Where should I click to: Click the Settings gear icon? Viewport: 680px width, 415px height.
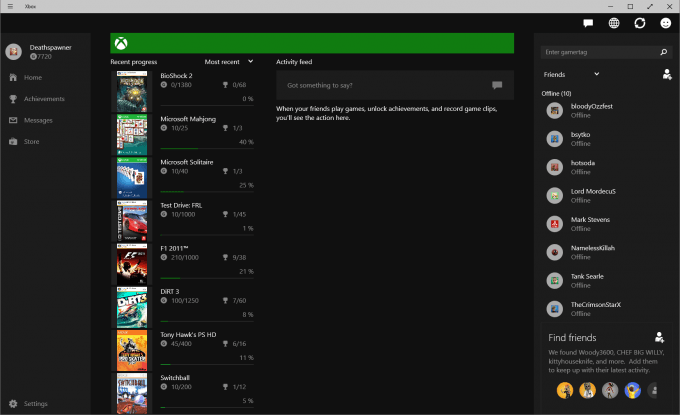13,404
